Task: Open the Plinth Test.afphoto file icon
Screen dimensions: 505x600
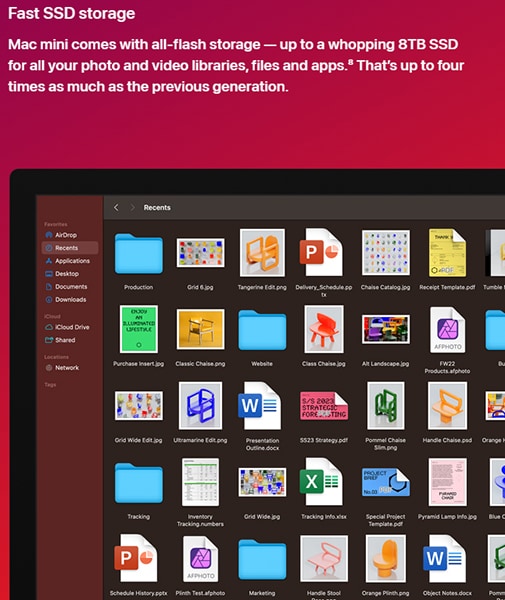Action: click(200, 559)
